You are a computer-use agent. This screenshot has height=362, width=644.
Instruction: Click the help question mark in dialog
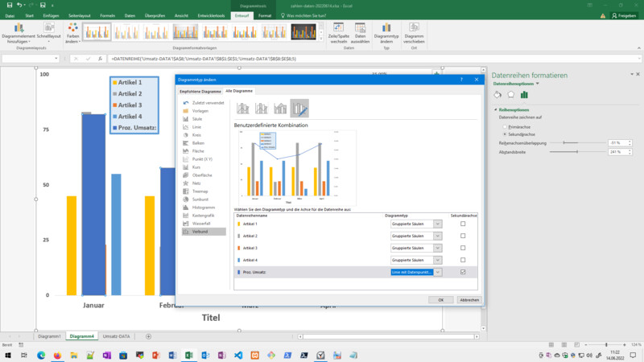click(x=461, y=80)
